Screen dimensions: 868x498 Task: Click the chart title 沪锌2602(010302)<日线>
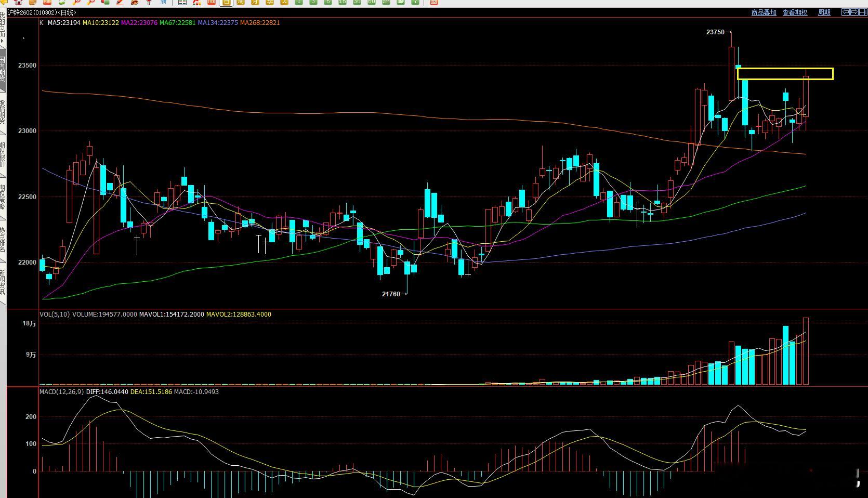point(42,12)
